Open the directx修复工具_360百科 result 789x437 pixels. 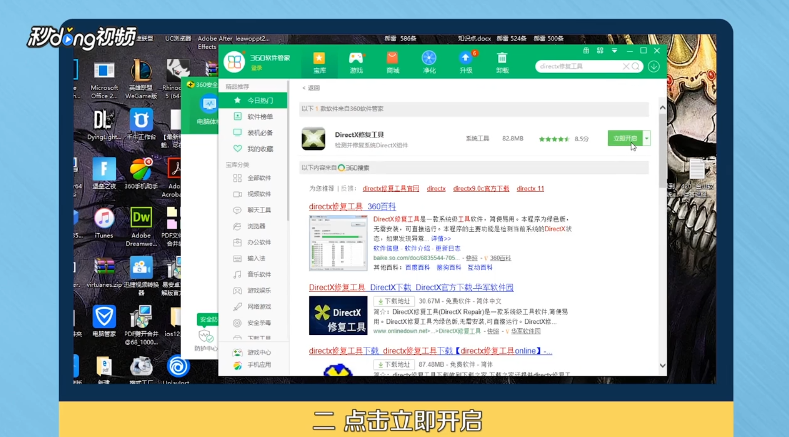(x=352, y=206)
